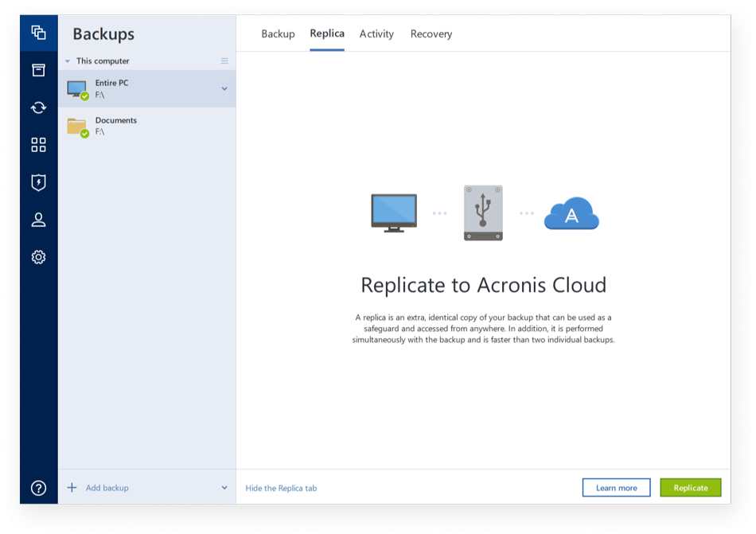Click the Backups heading
The height and width of the screenshot is (534, 756).
coord(103,34)
